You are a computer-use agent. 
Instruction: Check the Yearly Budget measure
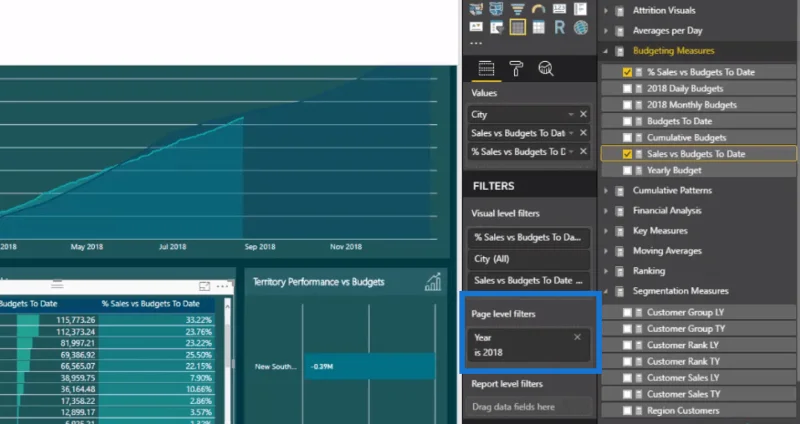(x=627, y=170)
